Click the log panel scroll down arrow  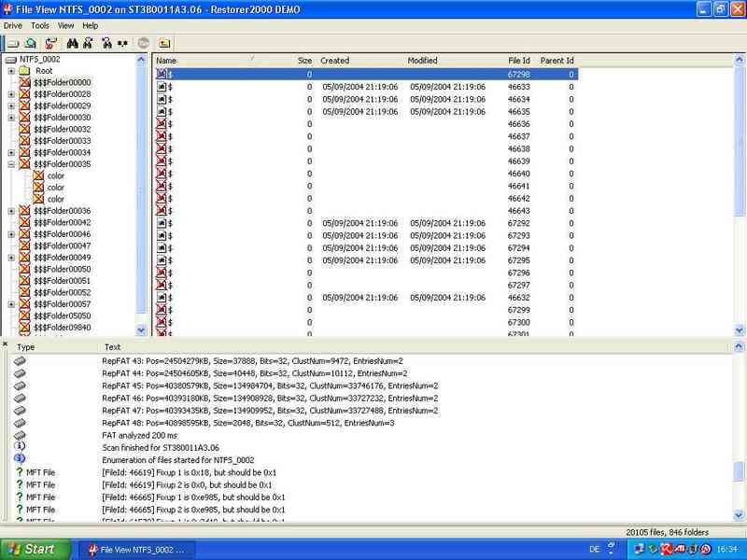coord(739,515)
